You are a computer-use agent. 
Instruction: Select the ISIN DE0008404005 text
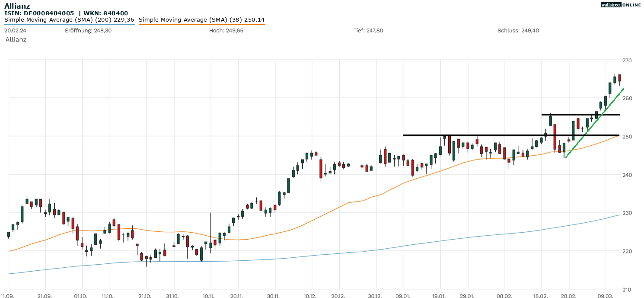tap(39, 13)
